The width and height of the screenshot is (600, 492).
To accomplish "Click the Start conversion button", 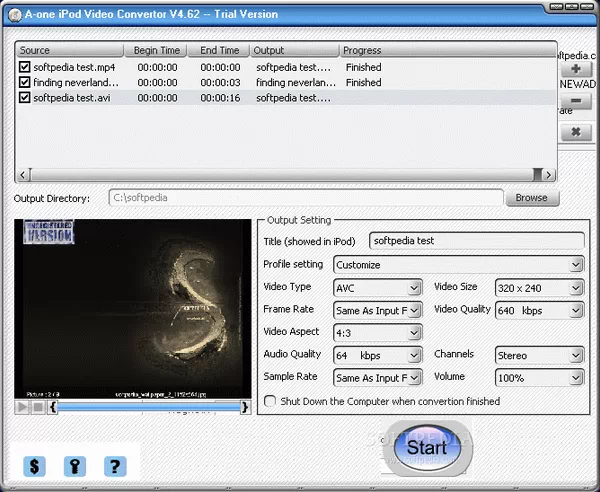I will (427, 447).
